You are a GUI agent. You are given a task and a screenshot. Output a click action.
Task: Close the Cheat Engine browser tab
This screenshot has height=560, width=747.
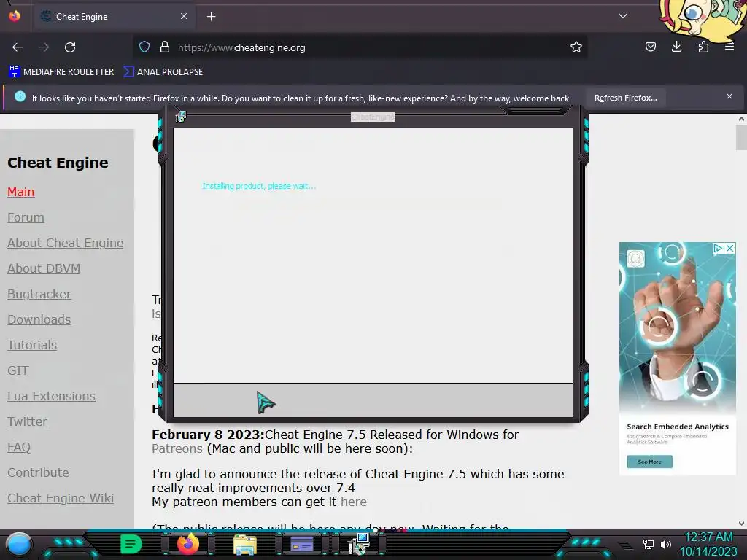click(183, 16)
